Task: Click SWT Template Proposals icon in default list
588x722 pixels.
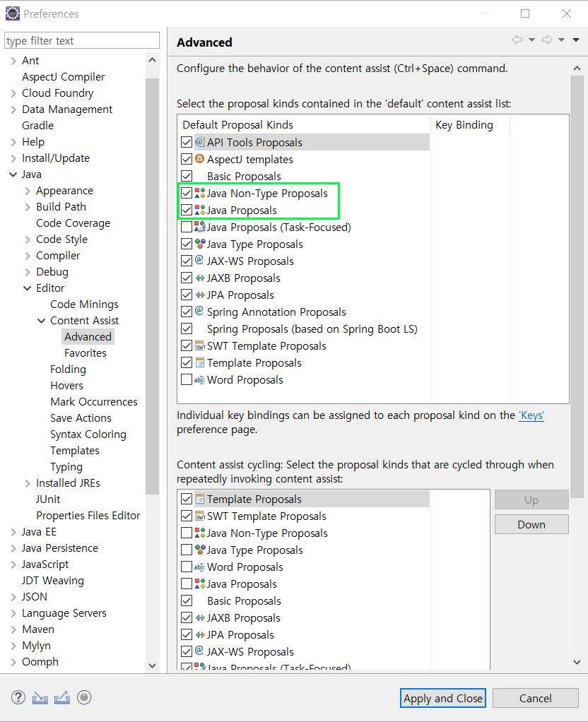Action: point(200,345)
